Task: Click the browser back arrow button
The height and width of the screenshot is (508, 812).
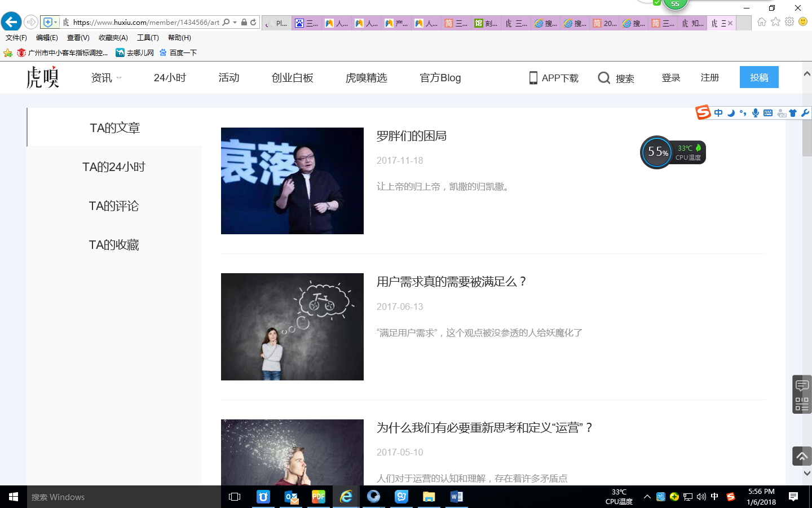Action: [x=11, y=22]
